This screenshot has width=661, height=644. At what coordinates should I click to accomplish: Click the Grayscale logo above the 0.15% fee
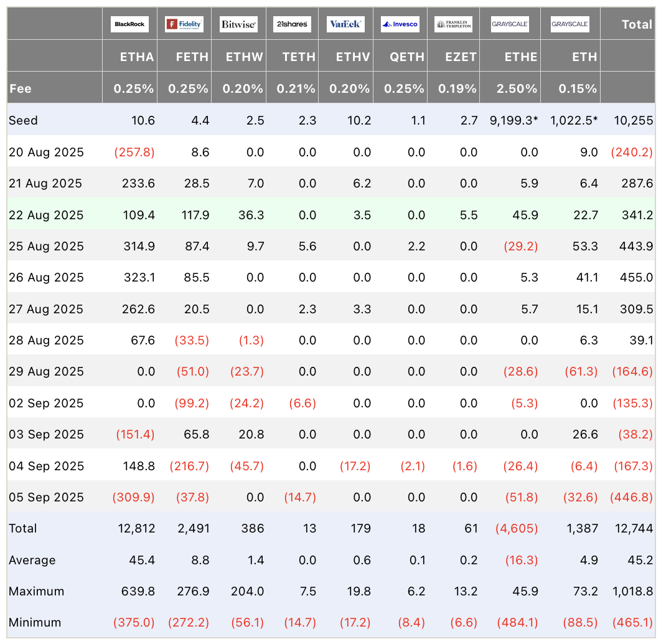pyautogui.click(x=570, y=24)
